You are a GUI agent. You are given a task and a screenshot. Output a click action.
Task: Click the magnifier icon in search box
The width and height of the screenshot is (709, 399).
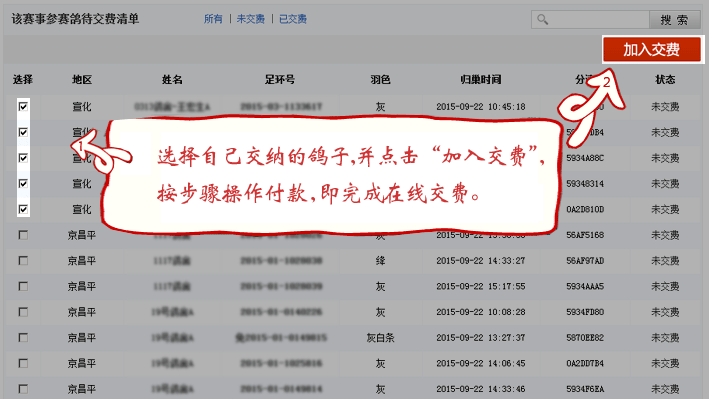pyautogui.click(x=543, y=19)
